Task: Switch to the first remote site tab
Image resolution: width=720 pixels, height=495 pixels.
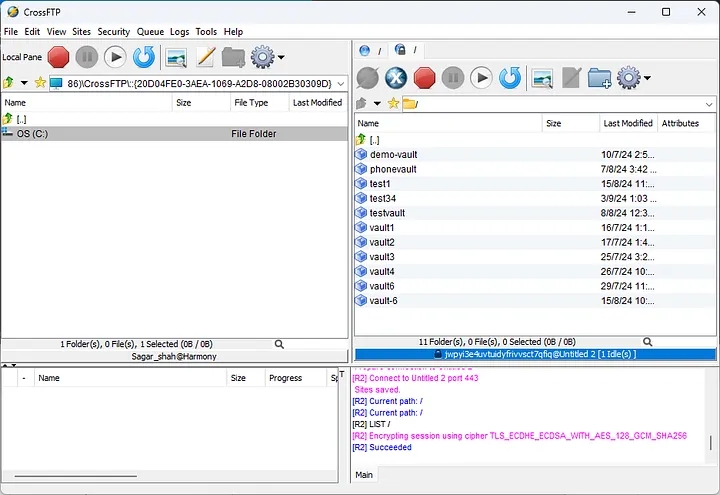Action: click(x=371, y=51)
